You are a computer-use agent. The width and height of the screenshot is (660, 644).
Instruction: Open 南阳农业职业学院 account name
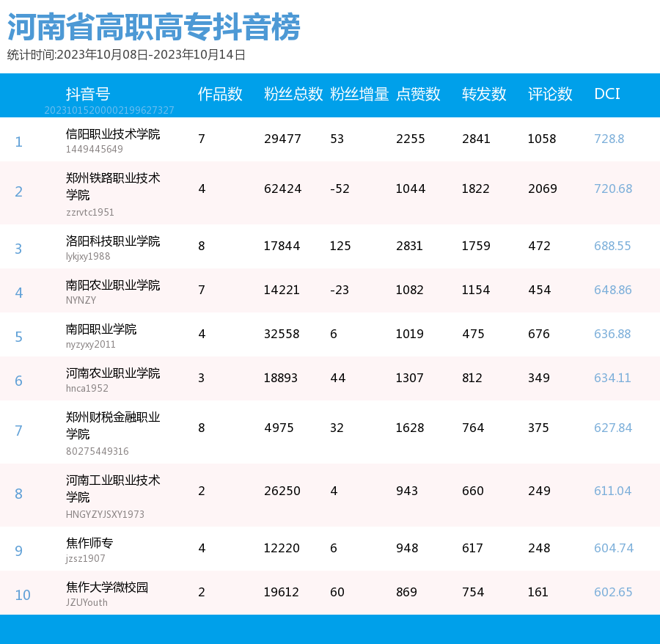[x=113, y=285]
